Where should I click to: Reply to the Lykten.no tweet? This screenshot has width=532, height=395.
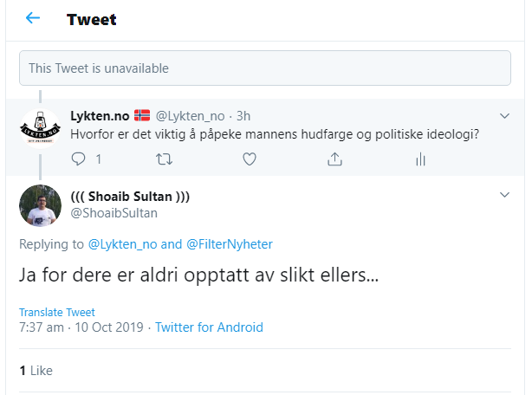point(79,159)
